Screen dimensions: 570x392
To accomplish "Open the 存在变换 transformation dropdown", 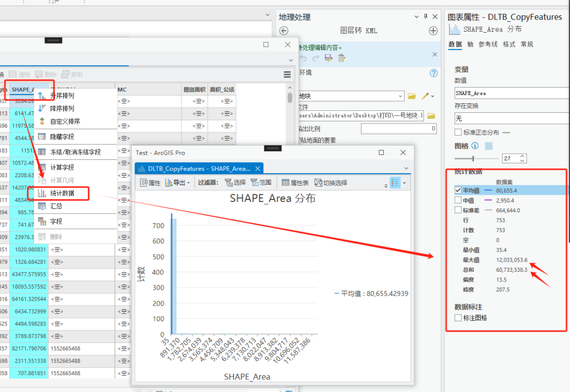I will coord(512,118).
